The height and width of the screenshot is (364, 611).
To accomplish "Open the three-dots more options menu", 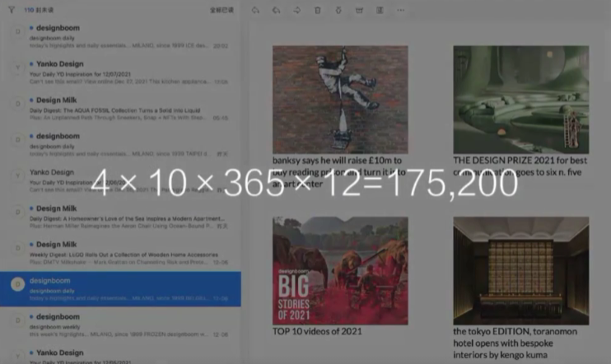I will pos(400,10).
